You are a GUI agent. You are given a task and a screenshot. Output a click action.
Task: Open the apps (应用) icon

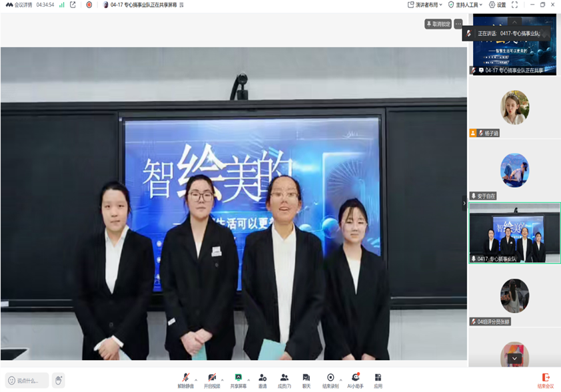click(378, 381)
